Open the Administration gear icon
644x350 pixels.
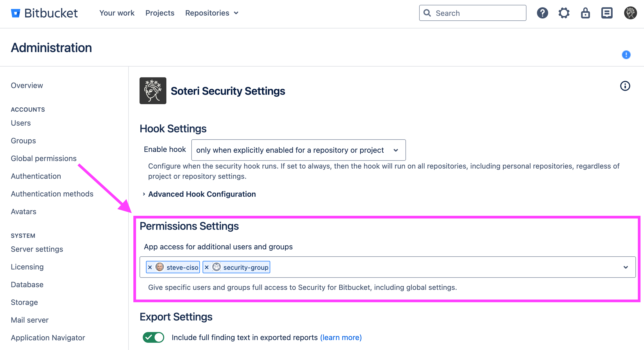(564, 13)
